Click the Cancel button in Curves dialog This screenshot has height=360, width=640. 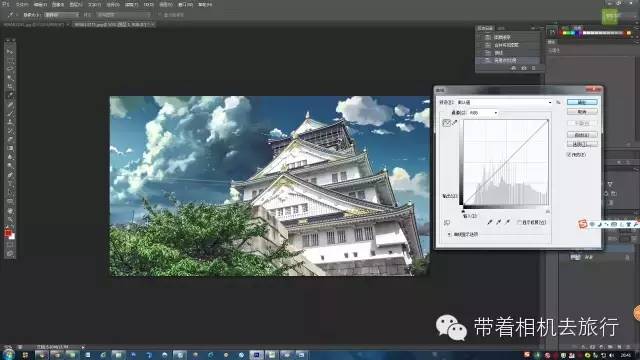pos(582,112)
